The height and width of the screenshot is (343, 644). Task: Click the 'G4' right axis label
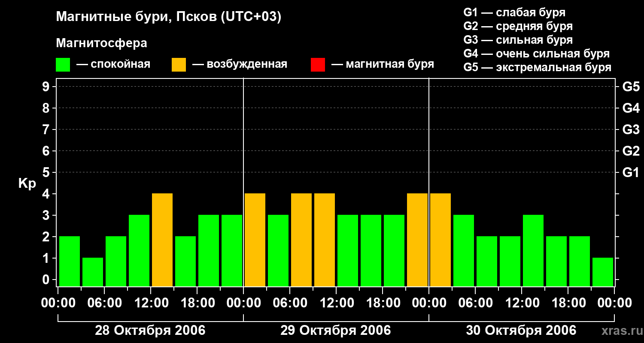click(631, 108)
